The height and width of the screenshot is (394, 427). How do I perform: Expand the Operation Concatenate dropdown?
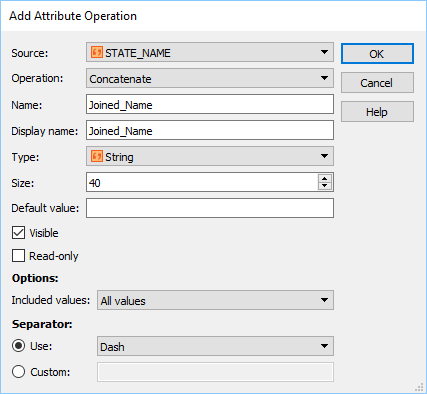point(210,78)
